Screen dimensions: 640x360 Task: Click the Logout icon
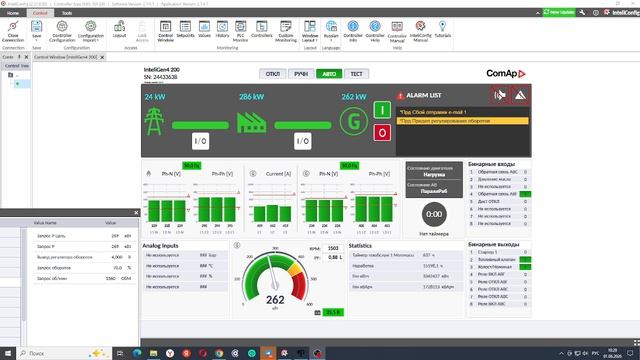click(120, 29)
